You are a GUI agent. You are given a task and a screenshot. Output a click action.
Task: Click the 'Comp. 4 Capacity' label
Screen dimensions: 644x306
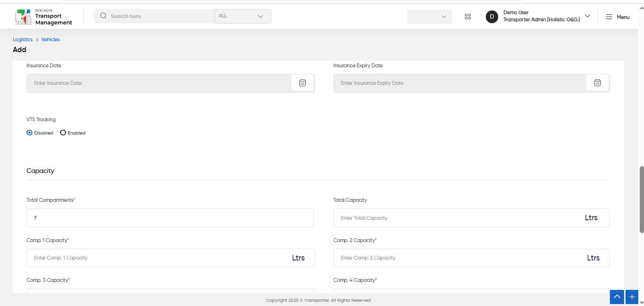pyautogui.click(x=355, y=280)
